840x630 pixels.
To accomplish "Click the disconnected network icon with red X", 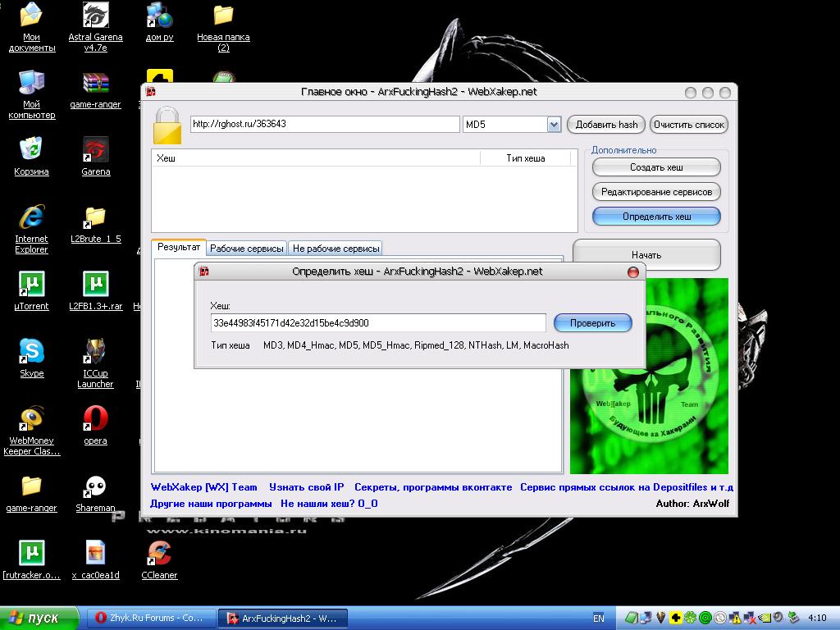I will pyautogui.click(x=750, y=619).
